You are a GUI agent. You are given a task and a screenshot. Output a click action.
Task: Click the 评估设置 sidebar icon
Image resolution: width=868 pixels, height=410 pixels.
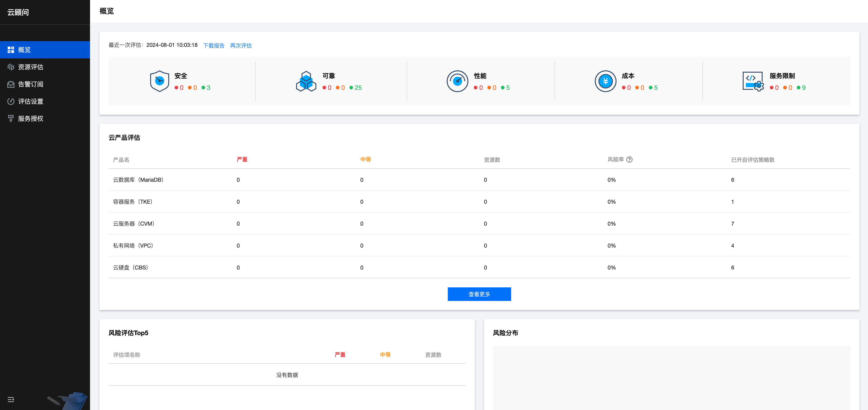pyautogui.click(x=11, y=102)
